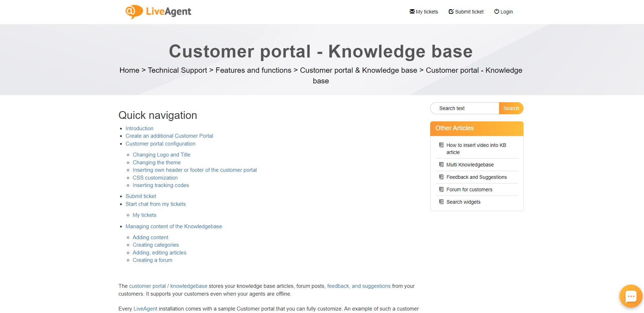Viewport: 644px width, 313px height.
Task: Open Technical Support breadcrumb link
Action: click(177, 70)
